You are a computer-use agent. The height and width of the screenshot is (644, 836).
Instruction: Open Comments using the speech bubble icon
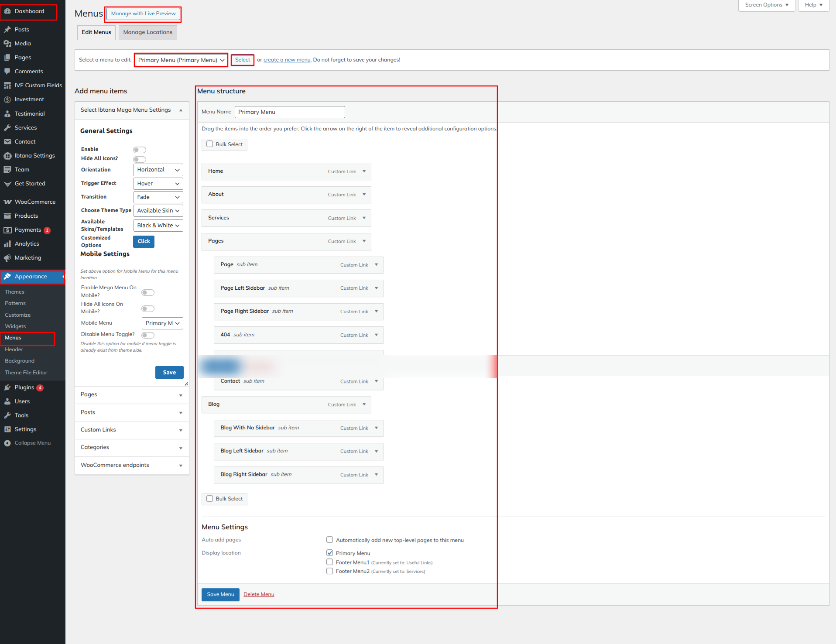[x=7, y=72]
